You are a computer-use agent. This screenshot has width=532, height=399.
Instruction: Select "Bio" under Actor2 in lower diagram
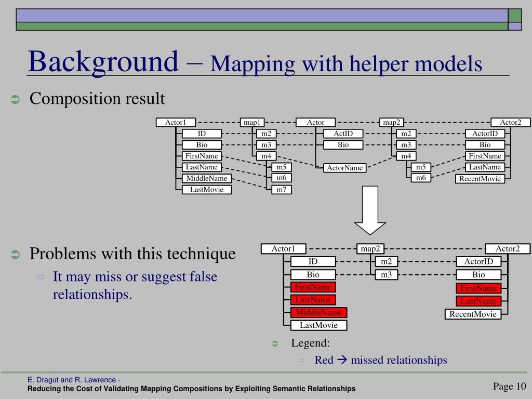(478, 274)
